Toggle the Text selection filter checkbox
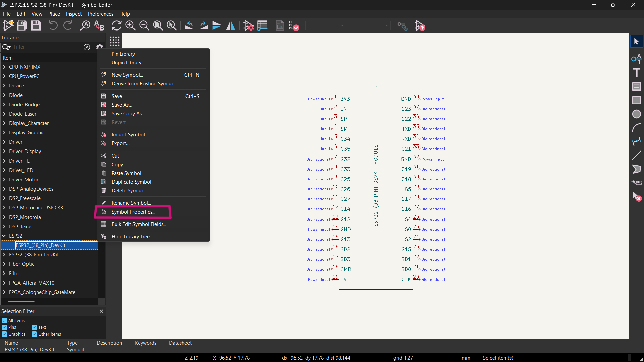The height and width of the screenshot is (362, 644). (x=34, y=327)
